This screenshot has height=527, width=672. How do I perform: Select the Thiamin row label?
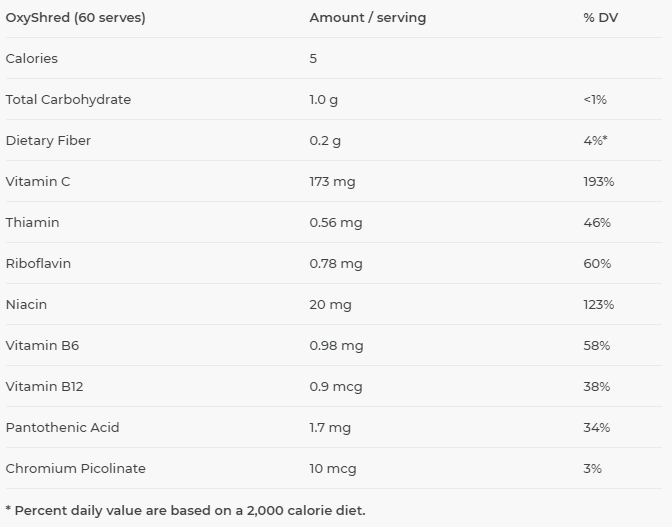click(32, 222)
